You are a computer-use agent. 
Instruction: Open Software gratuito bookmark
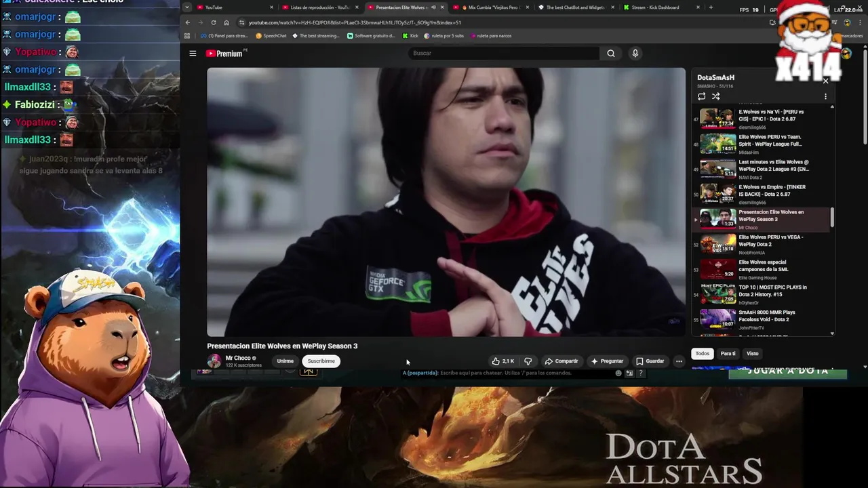point(371,36)
